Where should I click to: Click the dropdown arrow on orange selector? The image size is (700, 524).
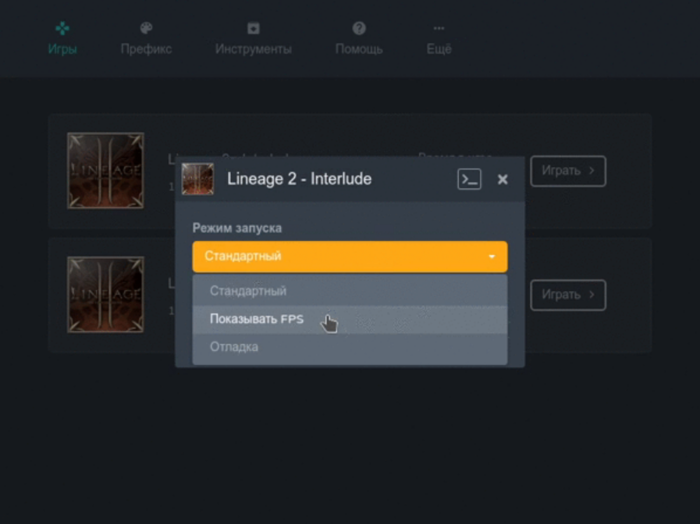pos(492,257)
